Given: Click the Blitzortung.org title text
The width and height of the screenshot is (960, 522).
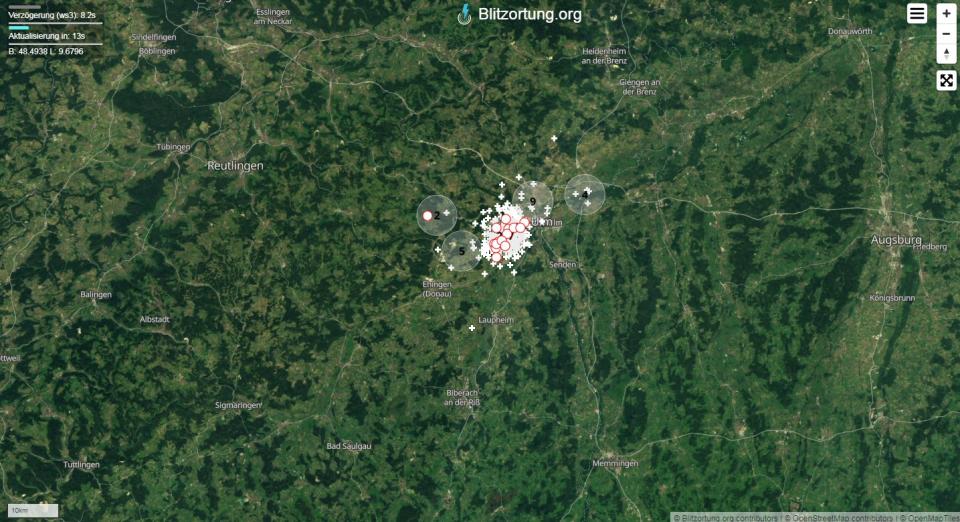Looking at the screenshot, I should tap(530, 14).
